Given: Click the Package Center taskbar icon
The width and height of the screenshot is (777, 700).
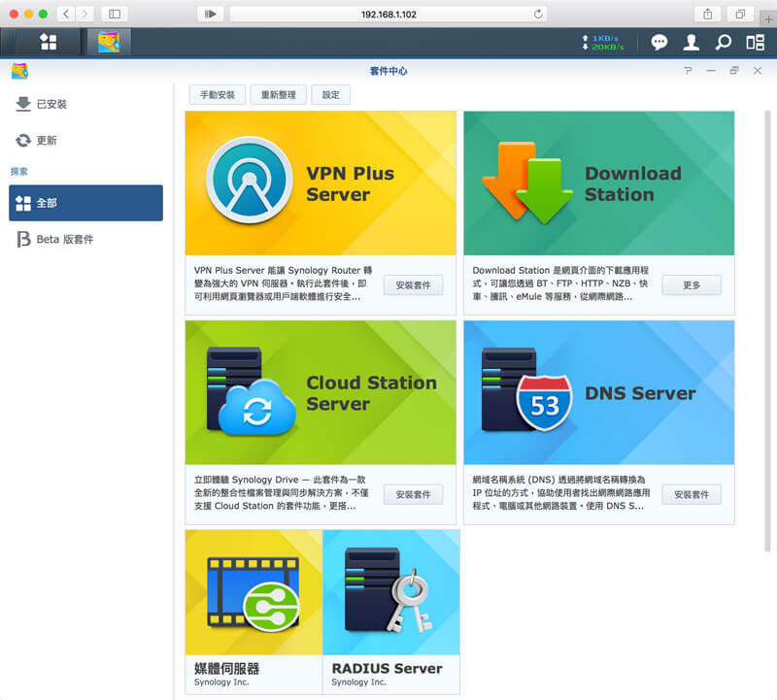Looking at the screenshot, I should (108, 42).
